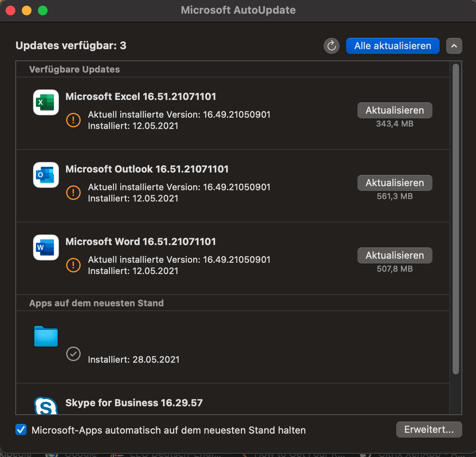Viewport: 476px width, 457px height.
Task: Update Microsoft Excel with Aktualisieren button
Action: 395,110
